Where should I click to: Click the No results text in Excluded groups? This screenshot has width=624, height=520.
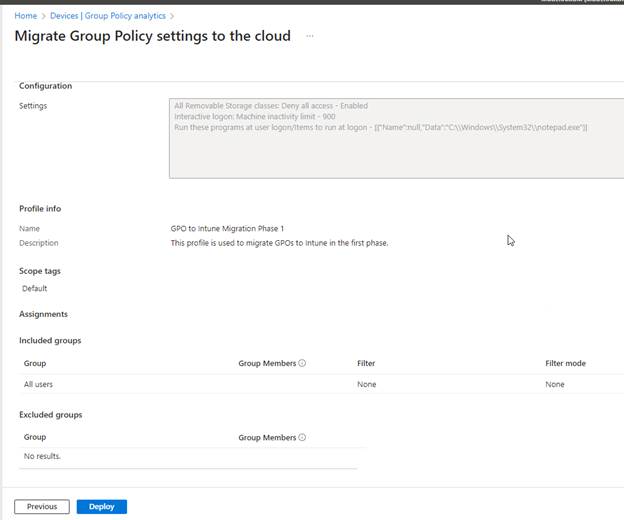coord(42,457)
